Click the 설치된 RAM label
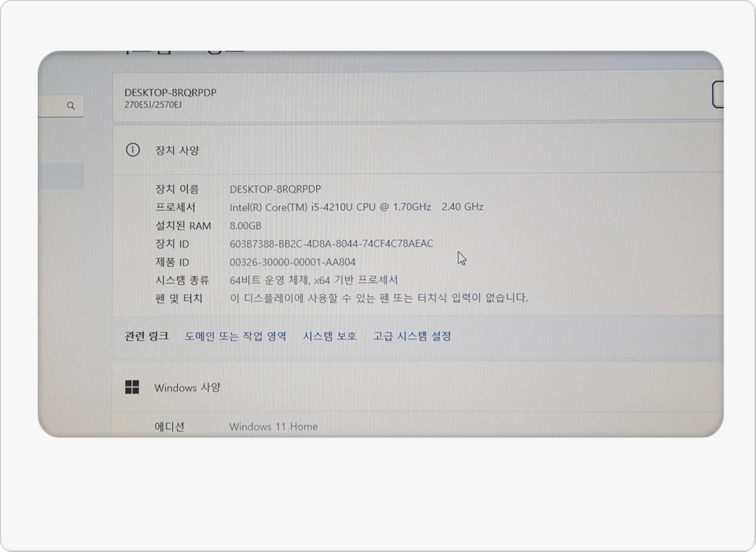 [183, 226]
